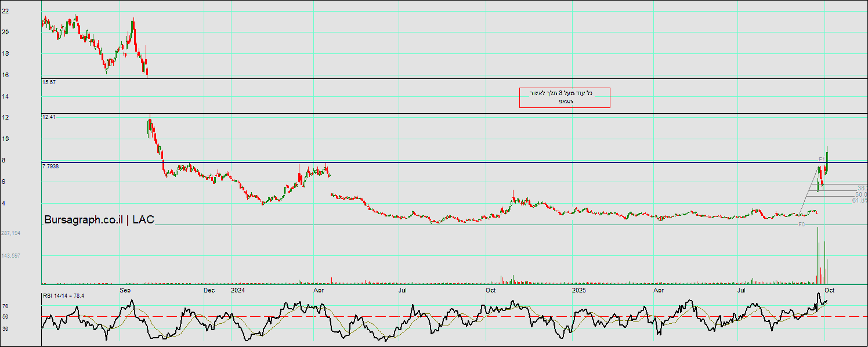Click the 12.41 price level label

pos(48,117)
